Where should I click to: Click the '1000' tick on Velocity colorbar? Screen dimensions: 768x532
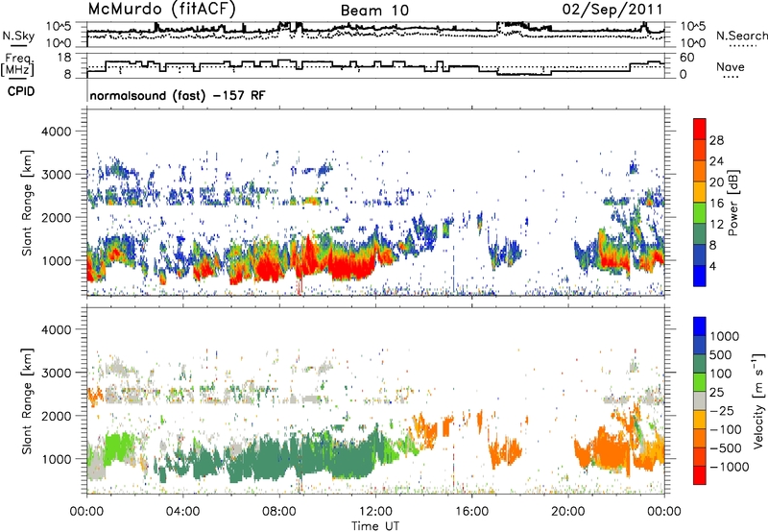pyautogui.click(x=724, y=336)
